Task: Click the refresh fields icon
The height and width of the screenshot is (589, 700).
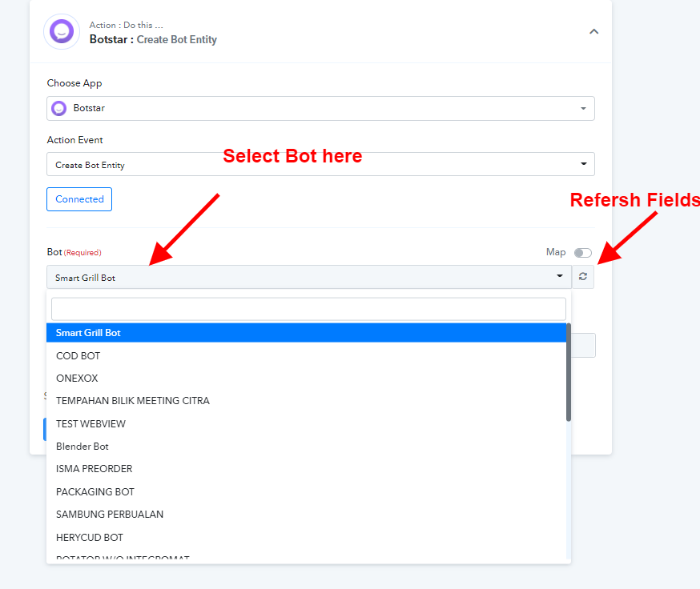Action: tap(583, 277)
